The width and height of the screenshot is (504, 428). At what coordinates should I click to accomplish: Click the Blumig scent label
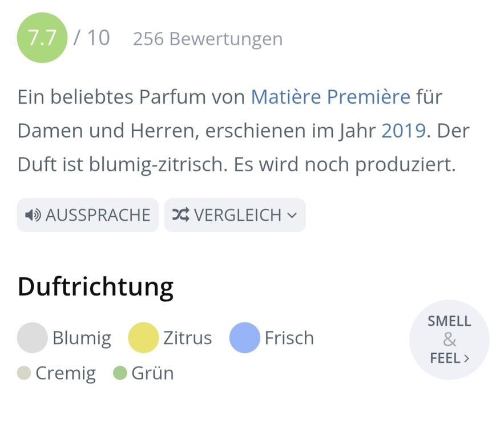pyautogui.click(x=82, y=338)
